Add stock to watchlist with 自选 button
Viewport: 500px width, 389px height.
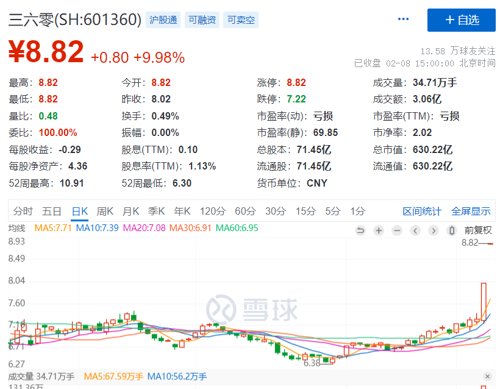click(x=461, y=20)
